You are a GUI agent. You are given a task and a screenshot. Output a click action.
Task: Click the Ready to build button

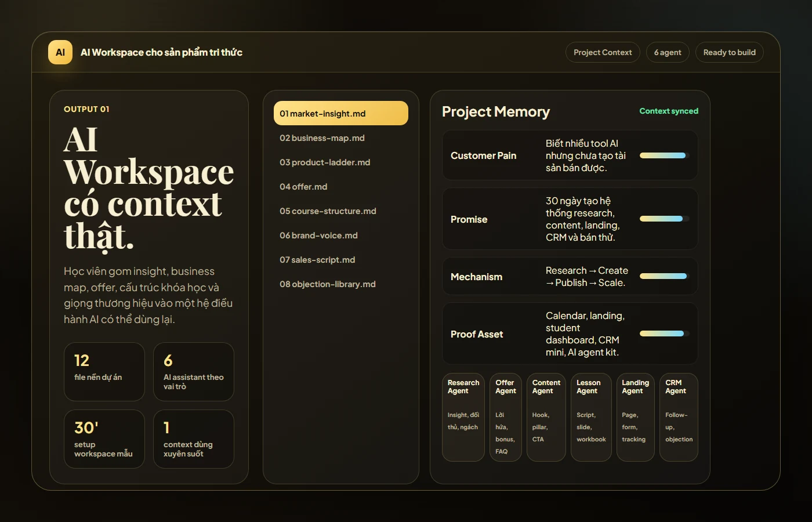click(730, 52)
